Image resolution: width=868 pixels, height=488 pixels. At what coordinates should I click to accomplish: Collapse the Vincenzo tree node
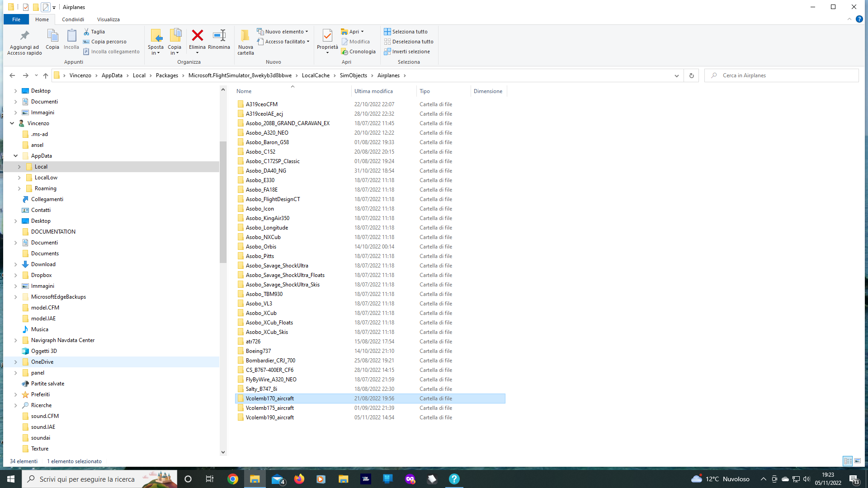(12, 123)
